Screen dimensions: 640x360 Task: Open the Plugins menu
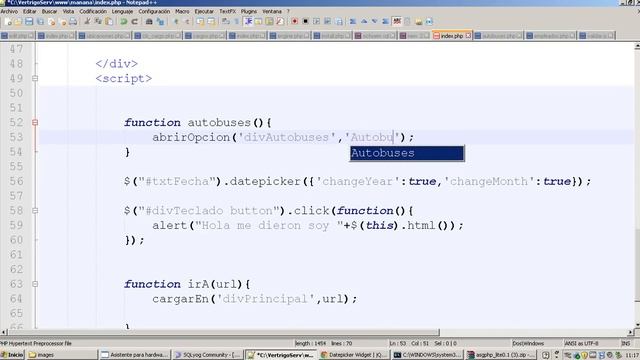coord(249,11)
